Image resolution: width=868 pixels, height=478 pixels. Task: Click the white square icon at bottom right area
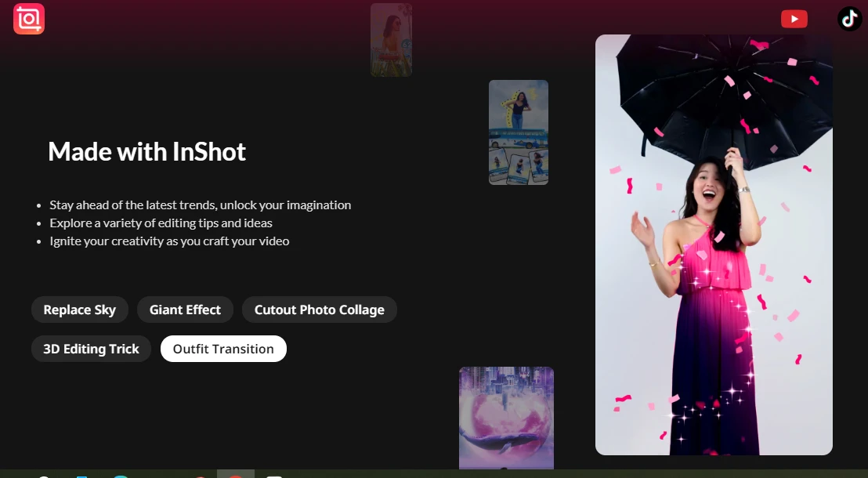[x=273, y=476]
